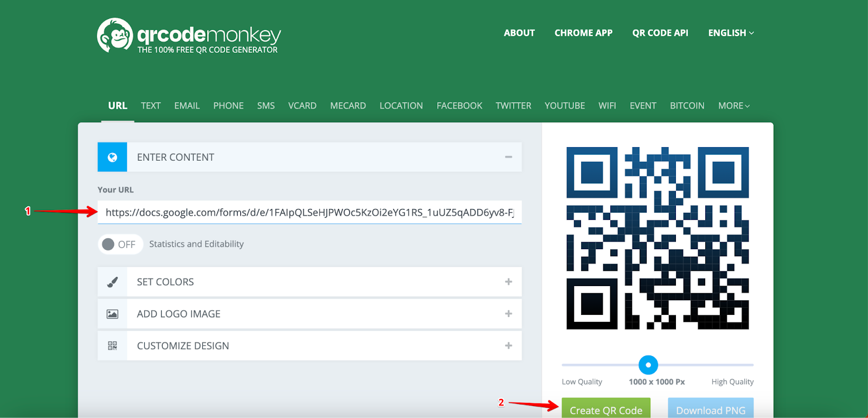Expand the Add Logo Image section
This screenshot has height=418, width=868.
(x=508, y=314)
